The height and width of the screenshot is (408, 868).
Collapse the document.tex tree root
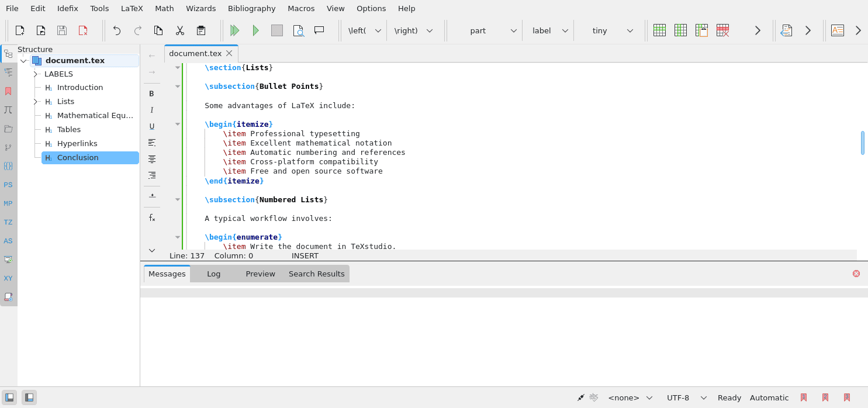(x=23, y=61)
